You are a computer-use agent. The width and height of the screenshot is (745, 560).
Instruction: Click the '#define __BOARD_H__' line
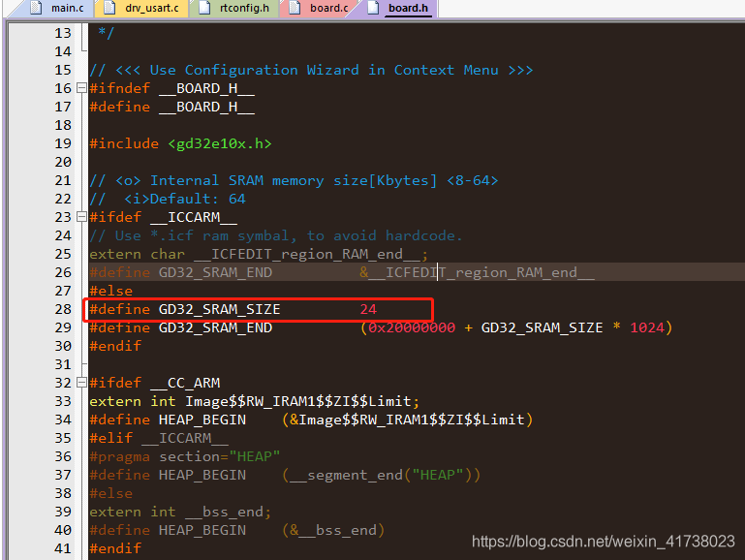172,107
